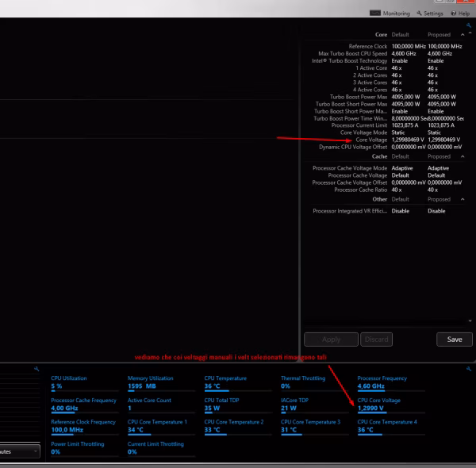
Task: Collapse the Core section chevron
Action: point(463,35)
